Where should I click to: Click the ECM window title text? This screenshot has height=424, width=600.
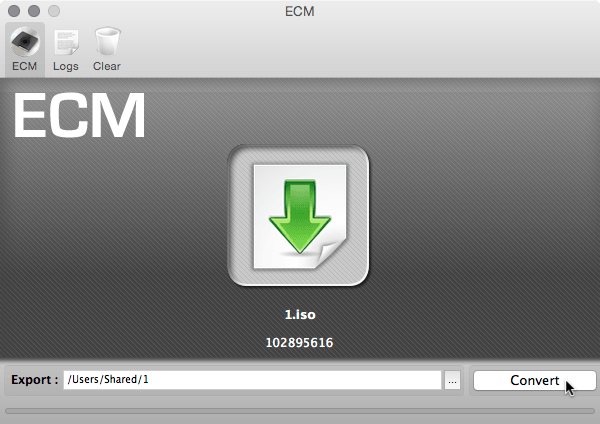click(300, 11)
